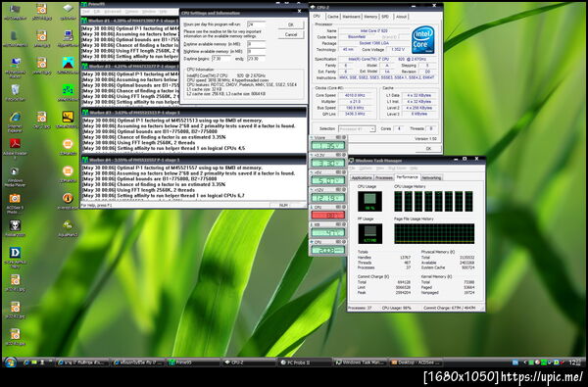Click the Multiplier x 21.0 value in CPU-Z
Screen dimensions: 588x387
355,102
